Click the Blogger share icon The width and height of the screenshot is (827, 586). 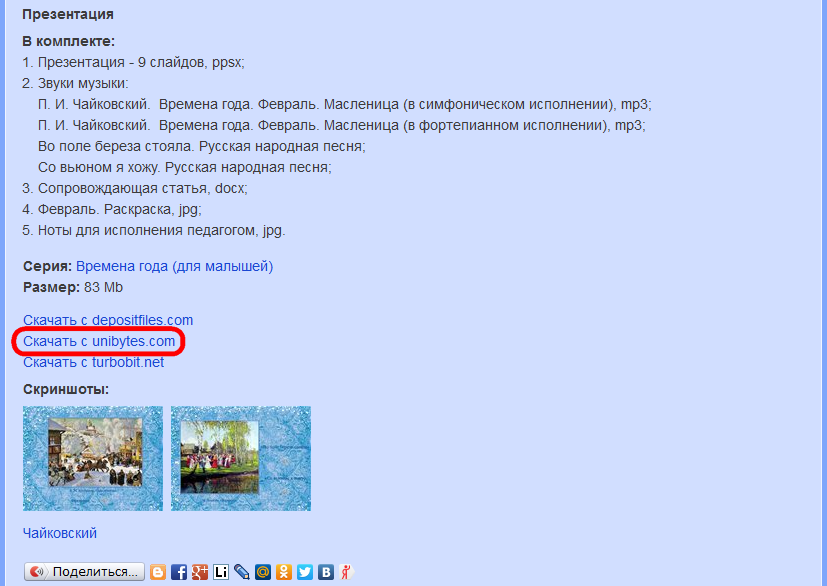pos(158,572)
